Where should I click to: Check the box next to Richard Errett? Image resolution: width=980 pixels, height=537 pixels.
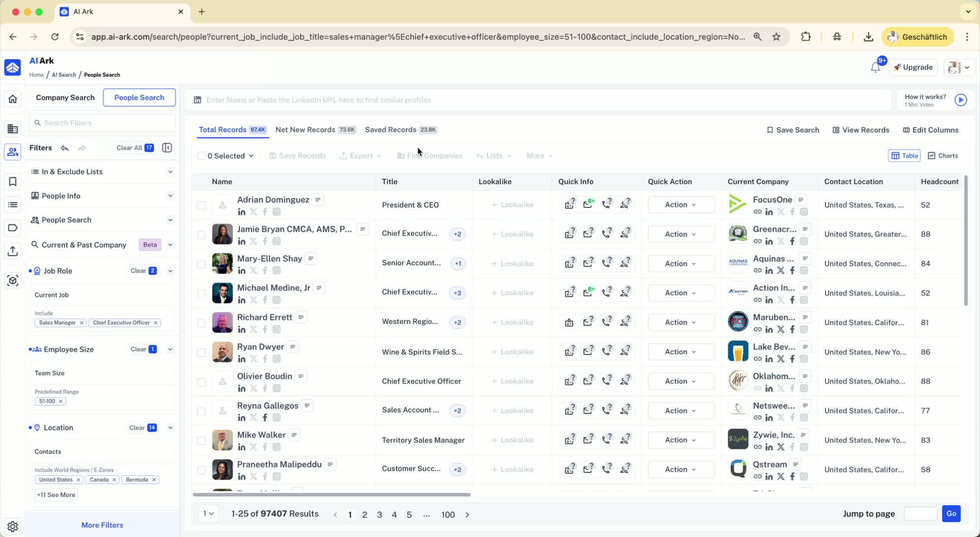coord(201,323)
